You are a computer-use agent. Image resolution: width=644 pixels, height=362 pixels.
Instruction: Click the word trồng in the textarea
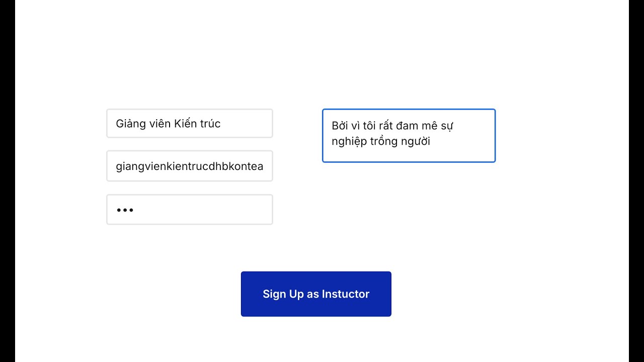[383, 141]
